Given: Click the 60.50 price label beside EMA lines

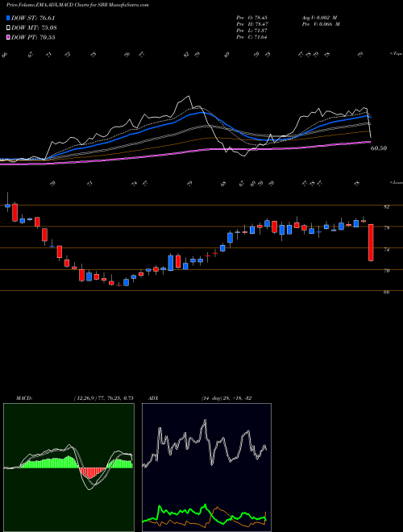Looking at the screenshot, I should [379, 148].
